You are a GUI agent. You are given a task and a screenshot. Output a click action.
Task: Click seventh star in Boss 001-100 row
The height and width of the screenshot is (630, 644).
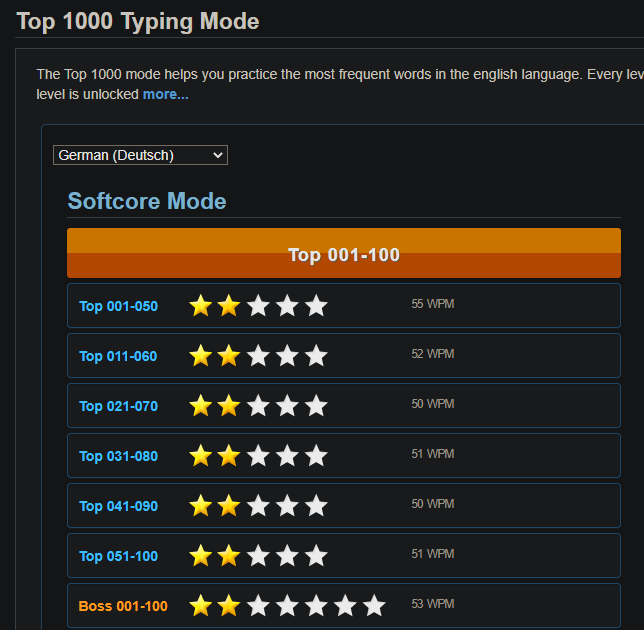(374, 606)
